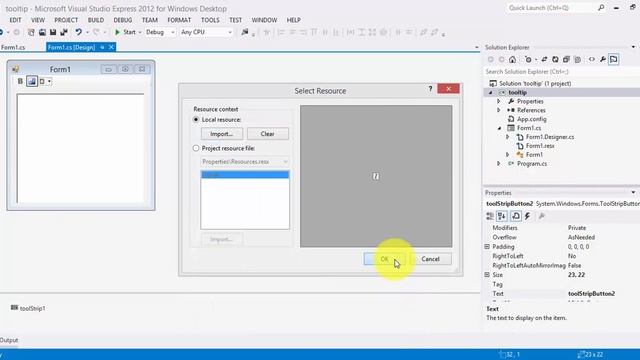
Task: Select the Project resource file radio button
Action: point(196,148)
